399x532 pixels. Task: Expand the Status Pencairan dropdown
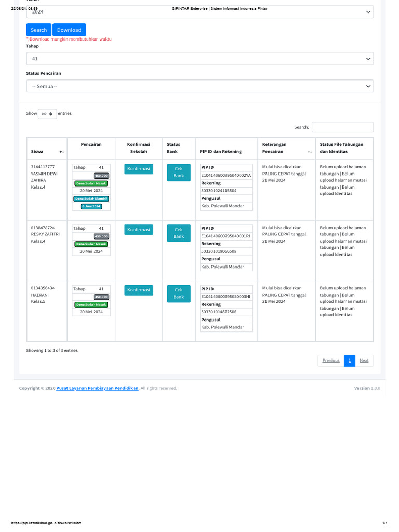[x=199, y=86]
